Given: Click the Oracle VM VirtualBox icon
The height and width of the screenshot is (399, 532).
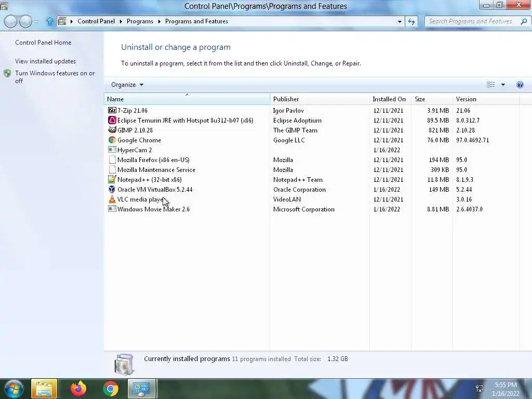Looking at the screenshot, I should (112, 189).
